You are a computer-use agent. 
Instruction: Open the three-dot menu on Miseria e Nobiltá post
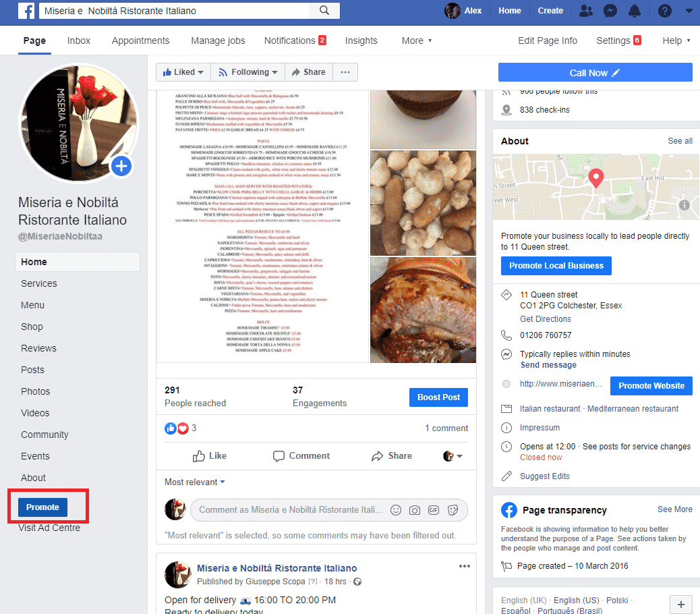coord(464,566)
